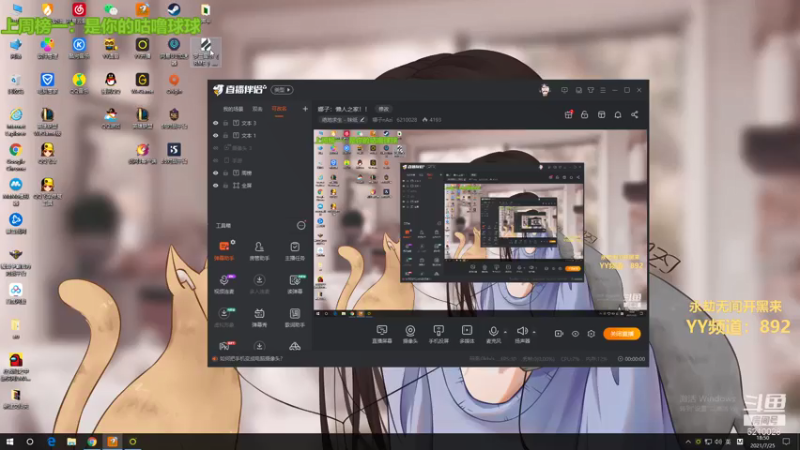This screenshot has width=800, height=450.
Task: Hide the 全屏 layer
Action: [x=216, y=186]
